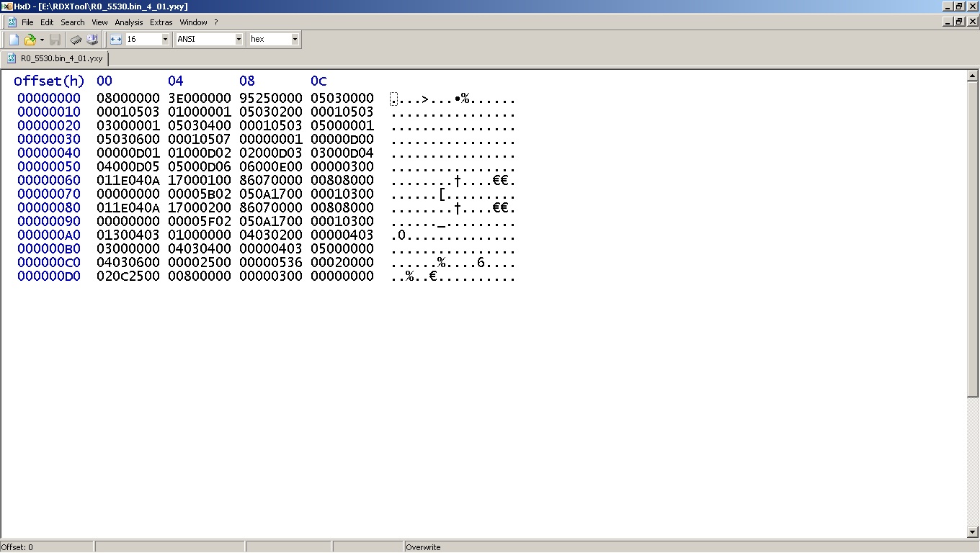
Task: Click the HxD document icon in the menu bar
Action: [x=12, y=22]
